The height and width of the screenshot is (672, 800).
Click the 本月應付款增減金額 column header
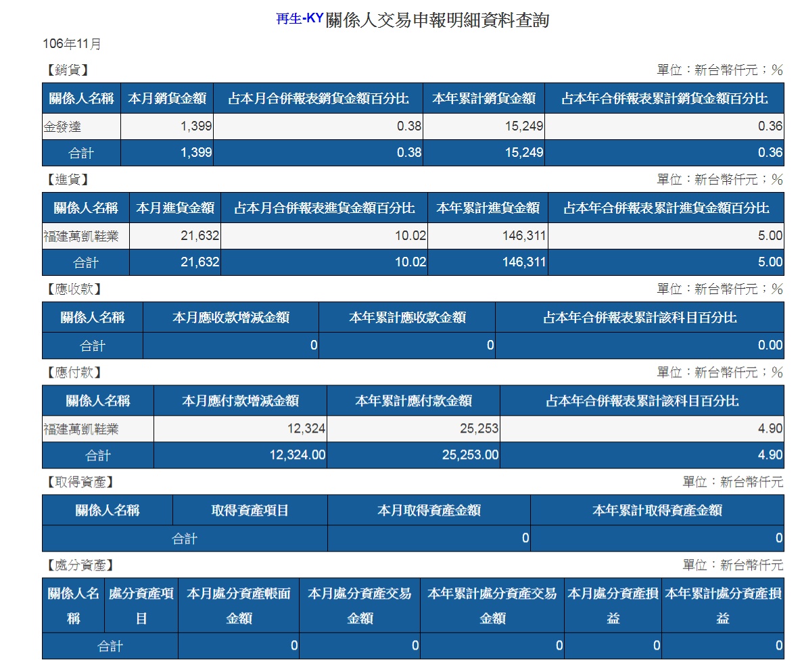click(240, 401)
